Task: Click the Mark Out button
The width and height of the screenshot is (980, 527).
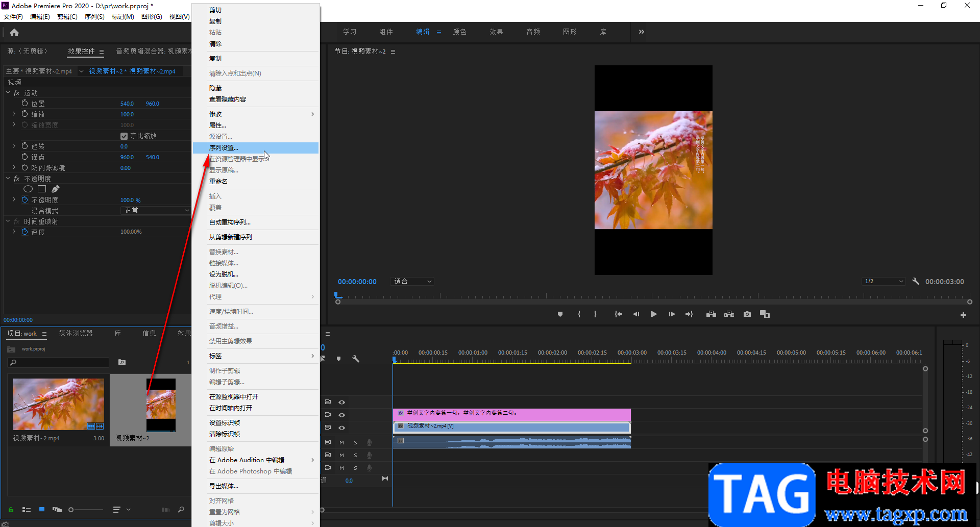Action: pyautogui.click(x=595, y=314)
